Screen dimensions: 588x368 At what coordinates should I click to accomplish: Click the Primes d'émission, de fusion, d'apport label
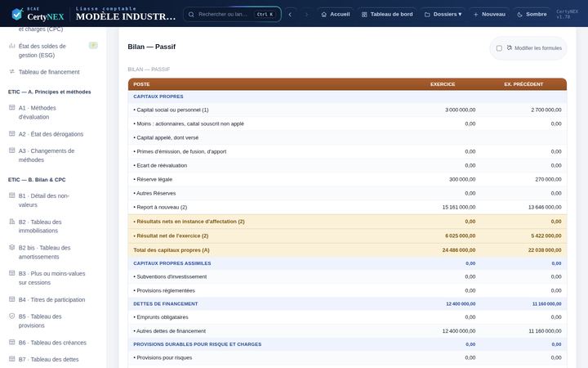180,151
